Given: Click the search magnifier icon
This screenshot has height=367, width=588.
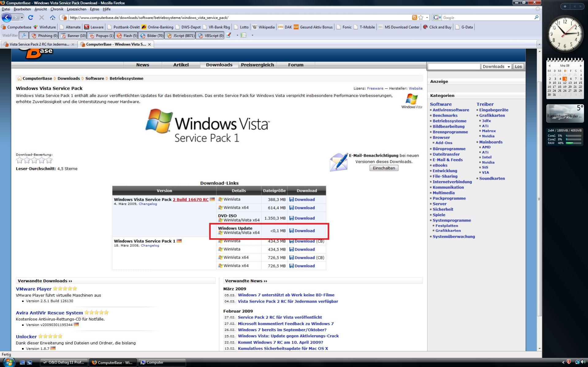Looking at the screenshot, I should click(536, 17).
